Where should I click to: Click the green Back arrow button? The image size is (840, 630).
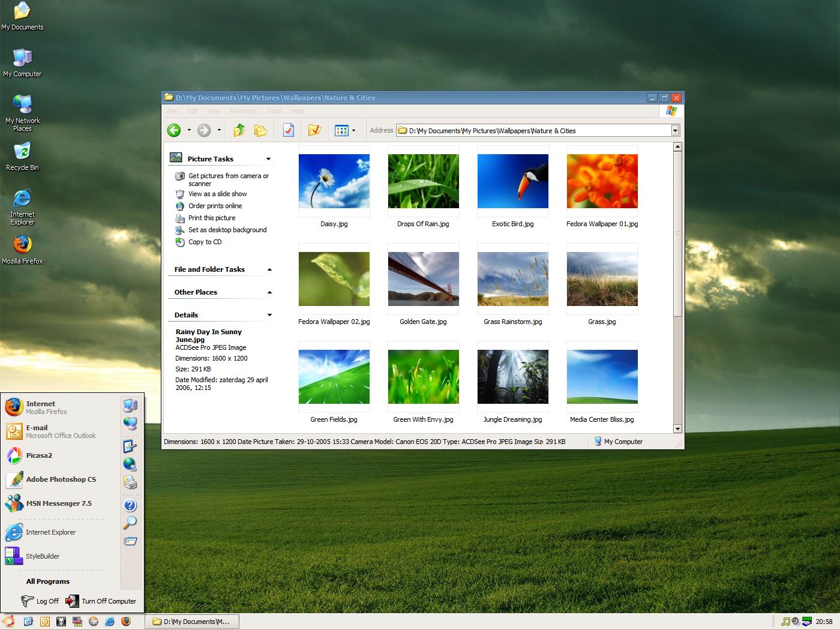pyautogui.click(x=174, y=130)
